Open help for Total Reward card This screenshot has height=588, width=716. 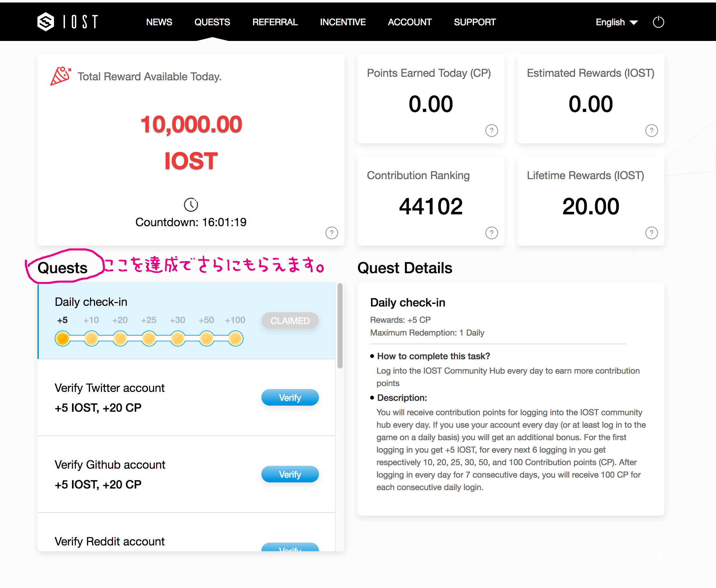tap(331, 233)
